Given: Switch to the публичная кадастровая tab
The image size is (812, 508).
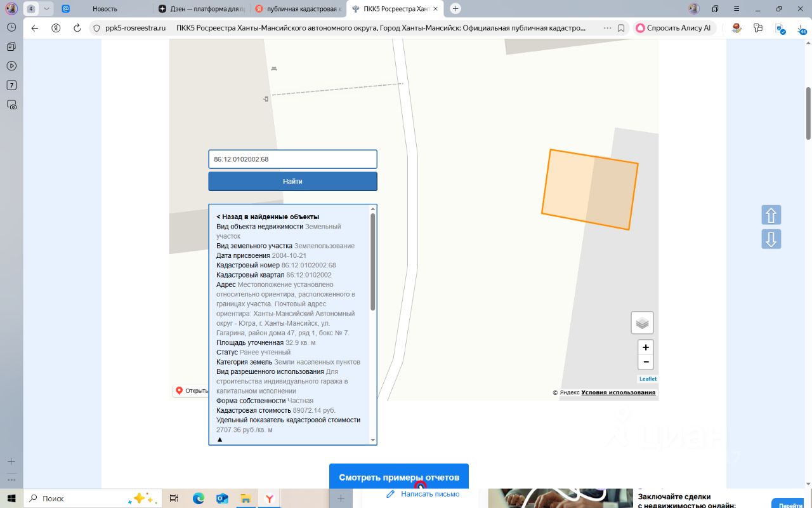Looking at the screenshot, I should pos(298,9).
